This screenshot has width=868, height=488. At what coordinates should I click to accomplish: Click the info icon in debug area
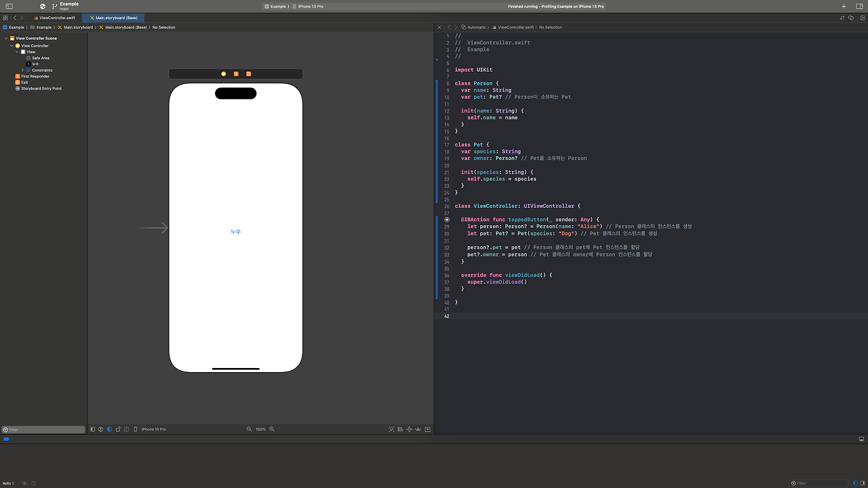[33, 483]
